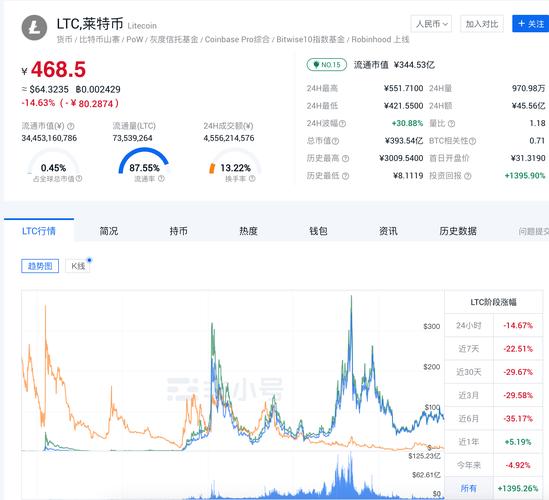Screen dimensions: 549x500
Task: Select the 近3月 period row
Action: click(494, 395)
